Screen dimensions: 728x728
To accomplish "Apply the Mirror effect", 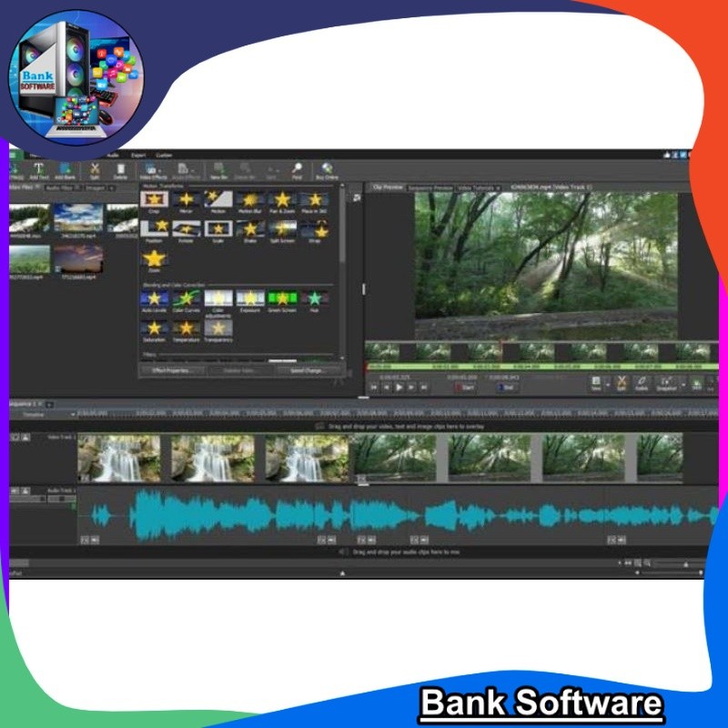I will pyautogui.click(x=187, y=202).
